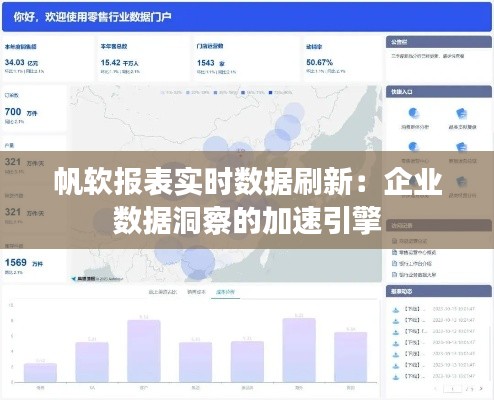Switch to the underlined third chart tab
This screenshot has width=494, height=400.
225,292
